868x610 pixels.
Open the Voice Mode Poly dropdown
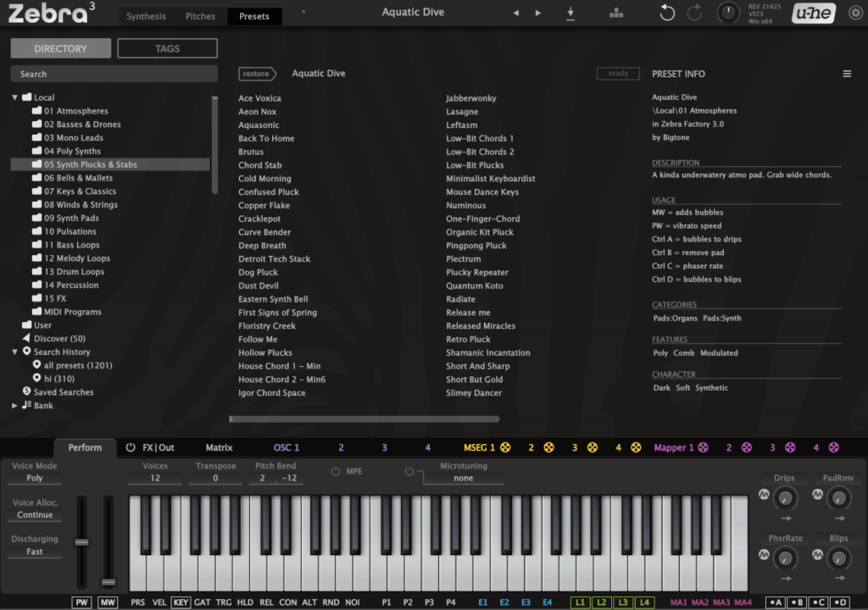click(34, 478)
